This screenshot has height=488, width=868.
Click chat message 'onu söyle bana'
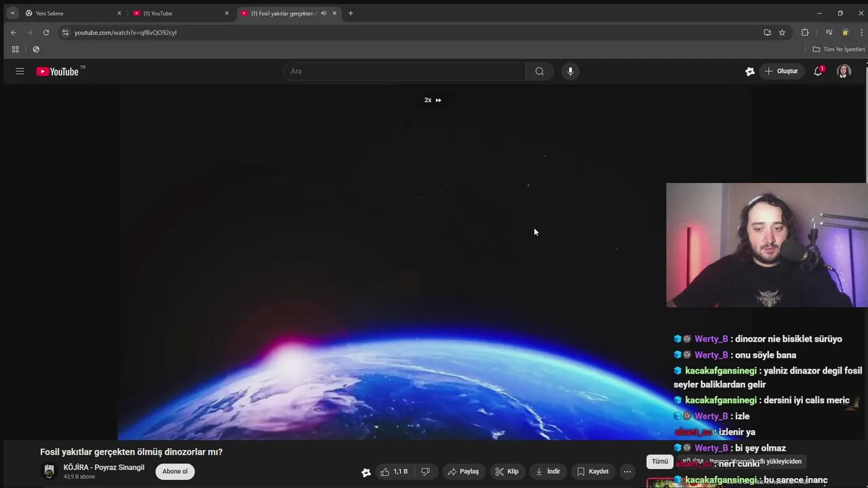click(766, 355)
